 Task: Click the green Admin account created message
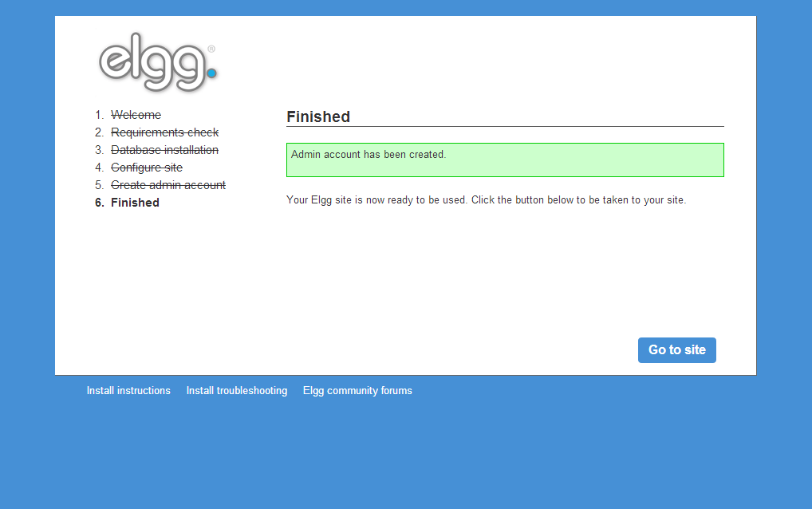[x=504, y=160]
